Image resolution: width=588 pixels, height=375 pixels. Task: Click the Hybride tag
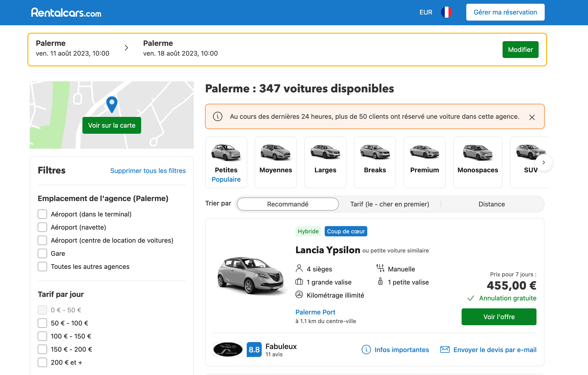(x=308, y=231)
